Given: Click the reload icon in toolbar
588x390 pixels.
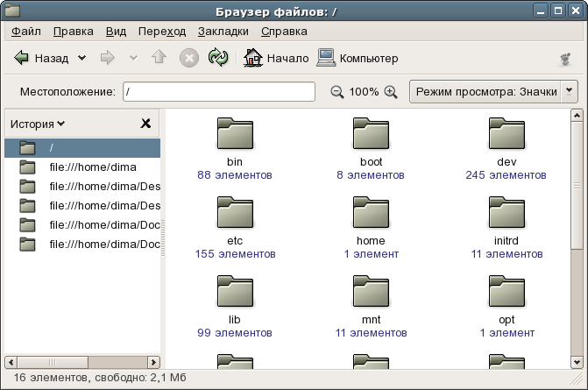Looking at the screenshot, I should point(218,59).
